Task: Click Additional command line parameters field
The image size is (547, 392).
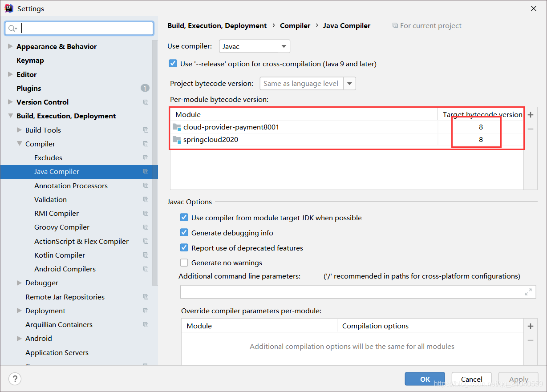Action: click(358, 292)
